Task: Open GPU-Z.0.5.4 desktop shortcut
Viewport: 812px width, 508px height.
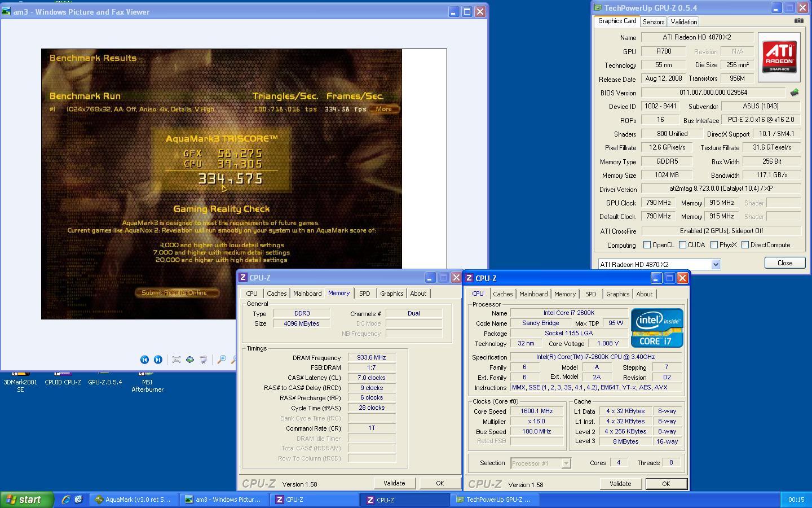Action: [105, 378]
